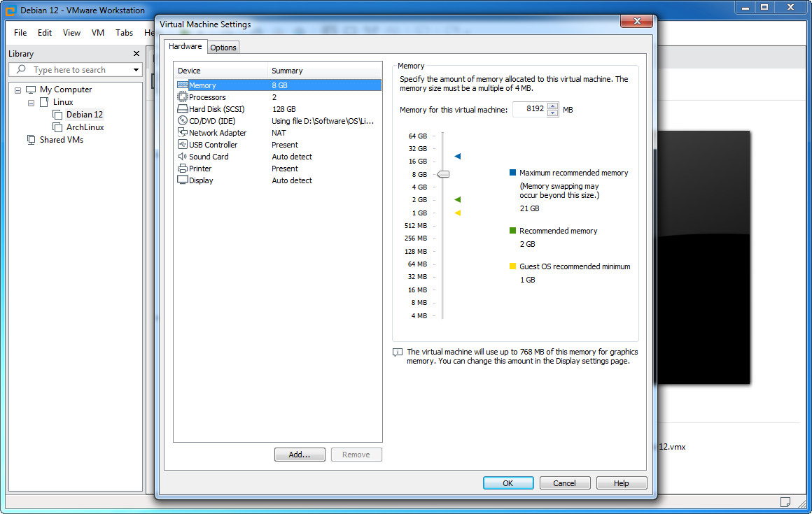Select the CD/DVD (IDE) disc icon
Image resolution: width=812 pixels, height=514 pixels.
(x=182, y=120)
